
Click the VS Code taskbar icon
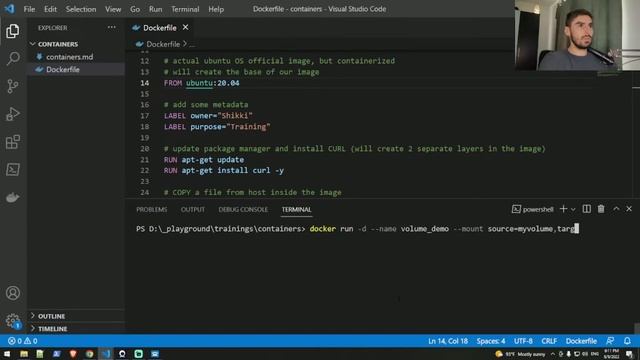106,354
